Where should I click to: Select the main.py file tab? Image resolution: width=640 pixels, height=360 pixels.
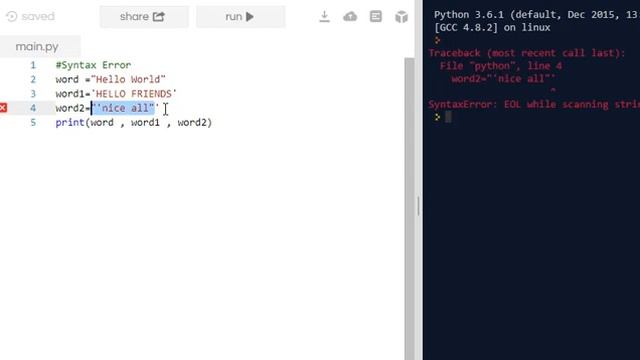tap(40, 47)
